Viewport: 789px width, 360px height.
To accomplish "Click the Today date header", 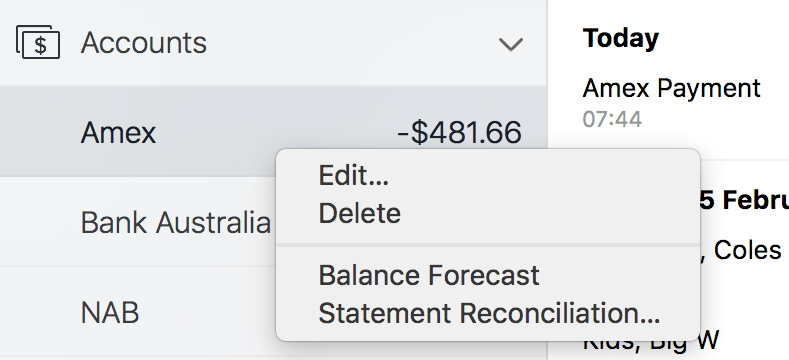I will click(x=620, y=39).
